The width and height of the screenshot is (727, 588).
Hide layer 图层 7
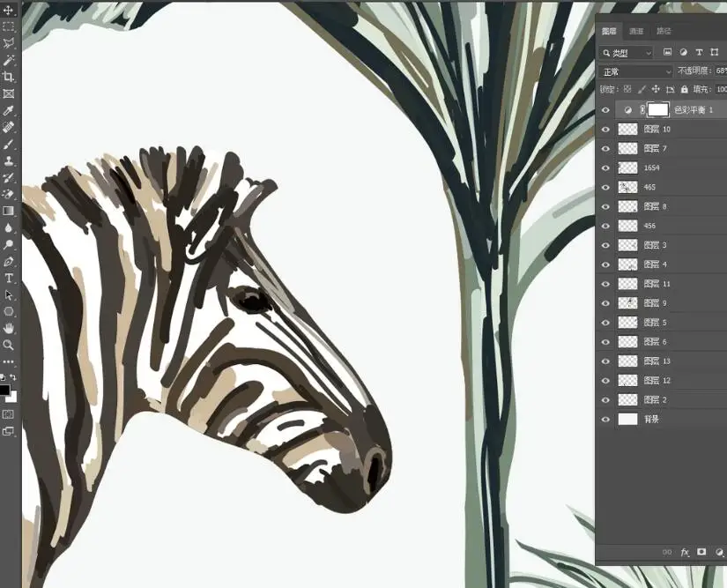pyautogui.click(x=605, y=149)
